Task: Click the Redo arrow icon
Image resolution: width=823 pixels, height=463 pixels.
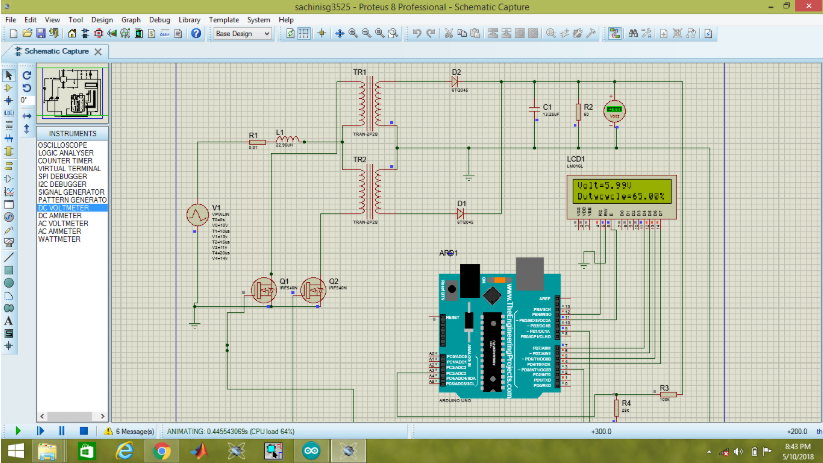Action: (430, 34)
